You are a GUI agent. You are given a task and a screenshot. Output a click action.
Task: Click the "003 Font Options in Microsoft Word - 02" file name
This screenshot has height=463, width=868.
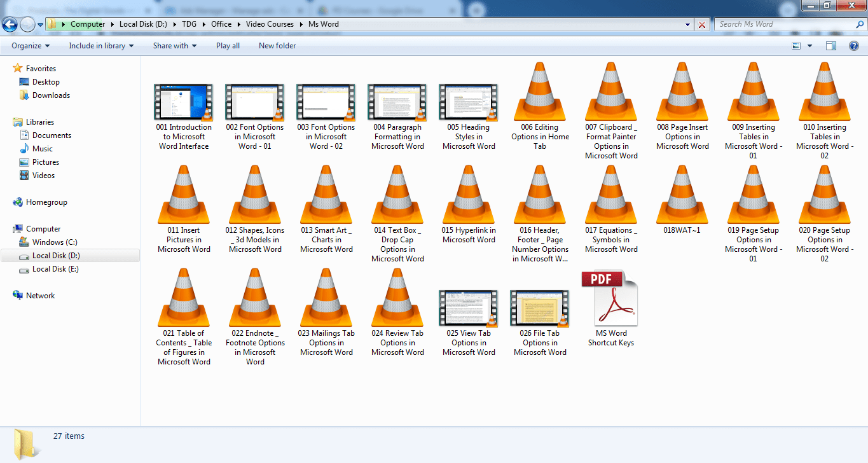pos(326,137)
